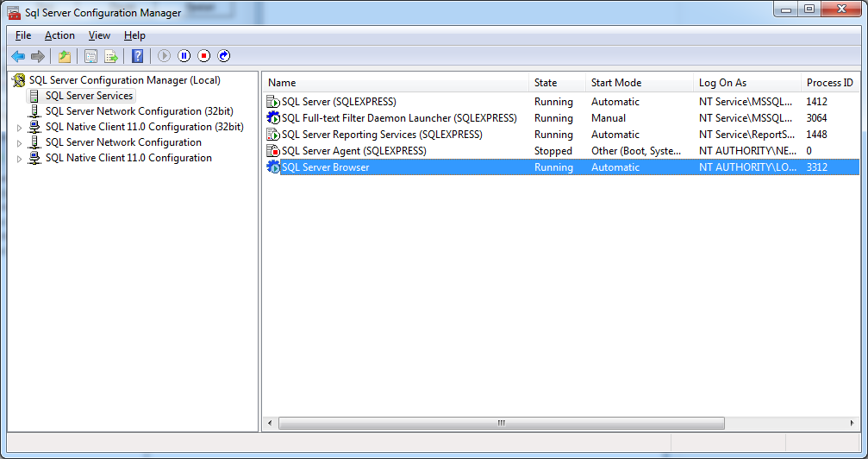
Task: Click the Other (Boot, Syste... start mode cell
Action: 636,151
